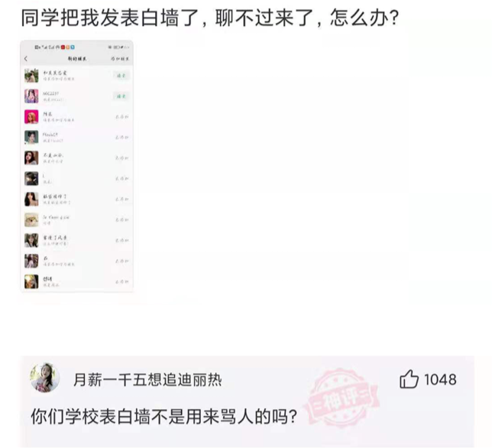Open the add friends link at top right
Screen dimensions: 492x448
[x=120, y=59]
